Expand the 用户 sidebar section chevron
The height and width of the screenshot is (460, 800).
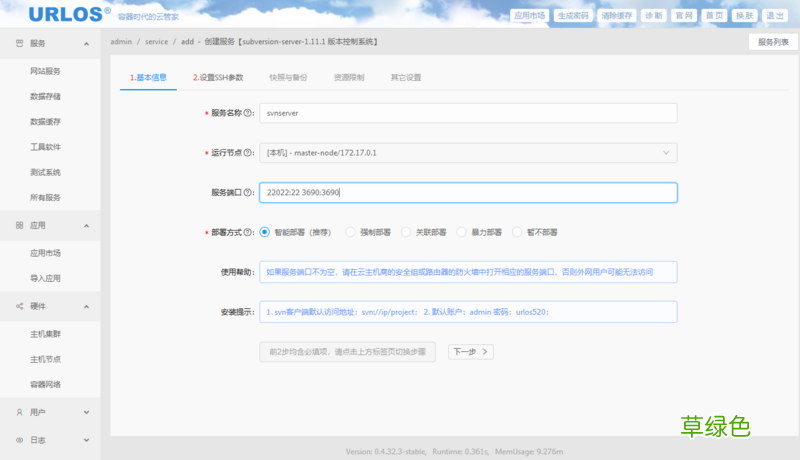(x=86, y=412)
